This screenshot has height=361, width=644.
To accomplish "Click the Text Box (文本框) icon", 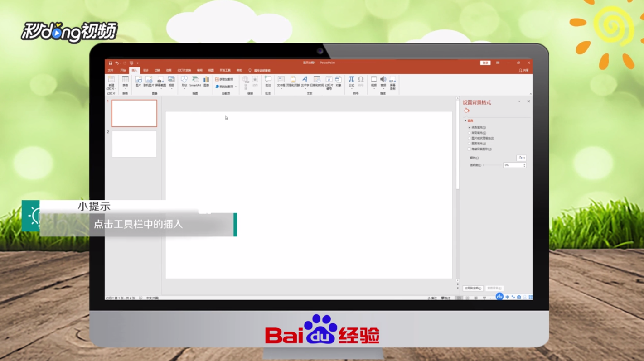I will coord(281,79).
